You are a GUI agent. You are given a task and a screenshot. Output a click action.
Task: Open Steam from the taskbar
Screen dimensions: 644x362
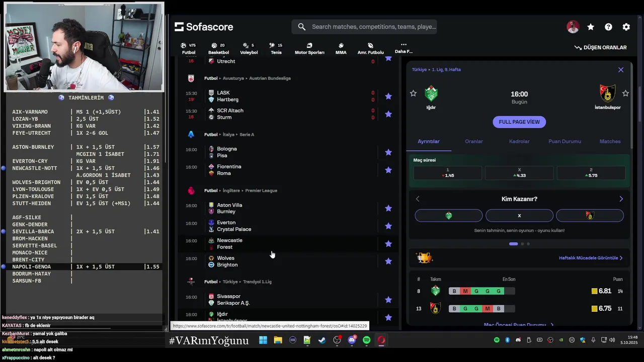click(322, 340)
